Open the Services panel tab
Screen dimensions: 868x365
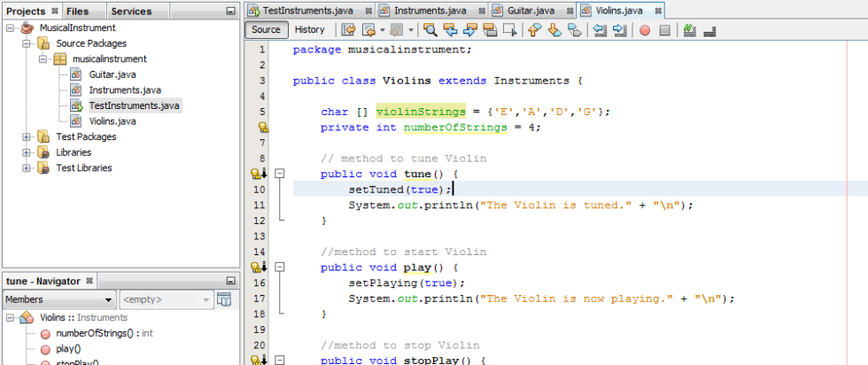pyautogui.click(x=131, y=12)
